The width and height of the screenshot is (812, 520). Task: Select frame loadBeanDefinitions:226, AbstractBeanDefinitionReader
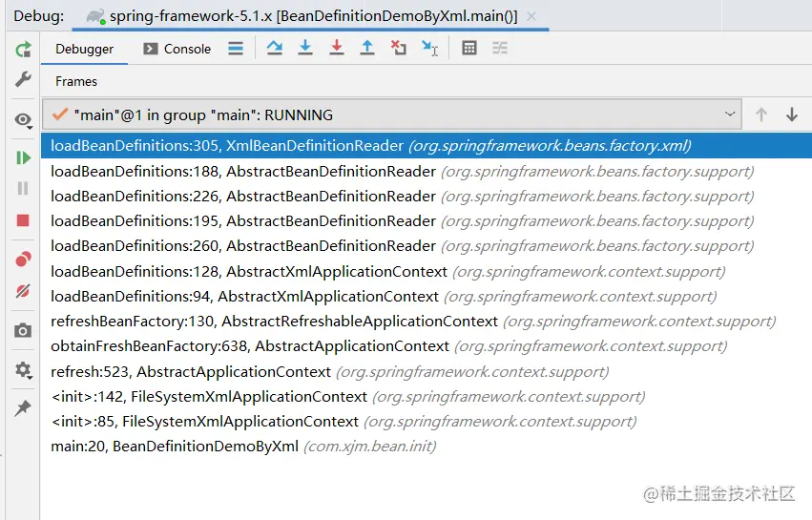pos(427,197)
